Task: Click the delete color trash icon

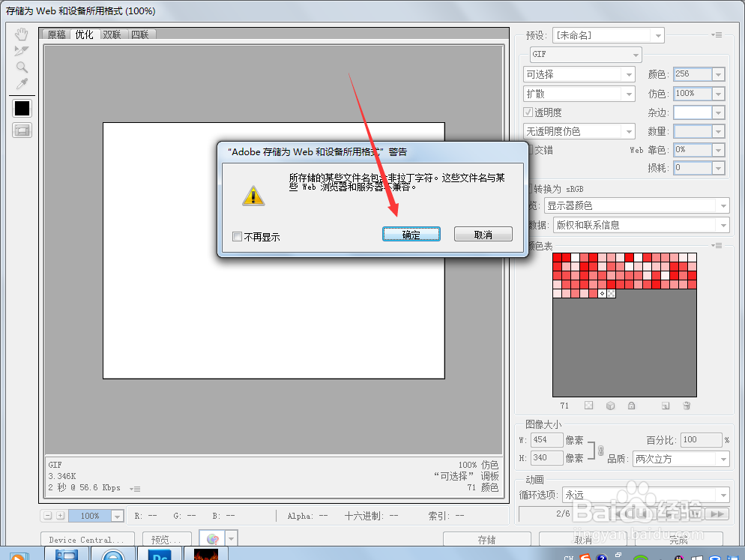Action: [687, 406]
